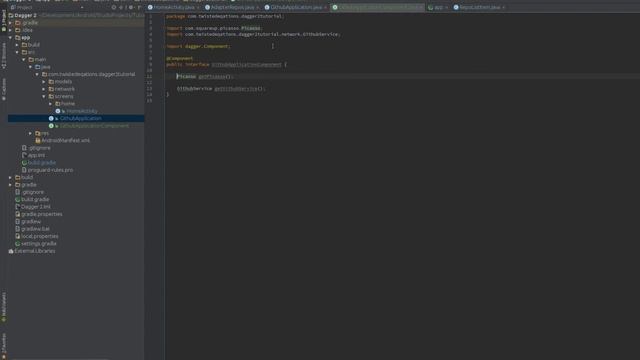Switch to the RepoListItem.java tab
Screen dimensions: 640x360
[x=480, y=7]
